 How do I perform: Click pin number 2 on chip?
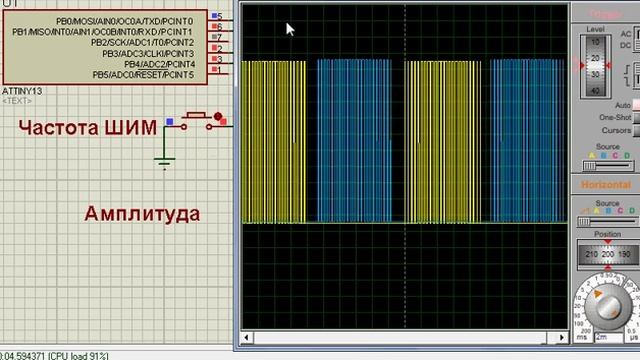click(x=220, y=49)
